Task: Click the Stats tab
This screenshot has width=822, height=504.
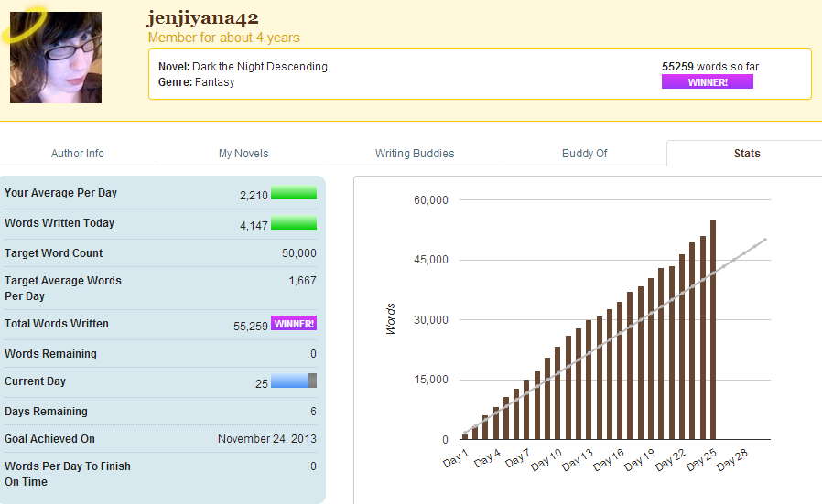Action: coord(747,154)
